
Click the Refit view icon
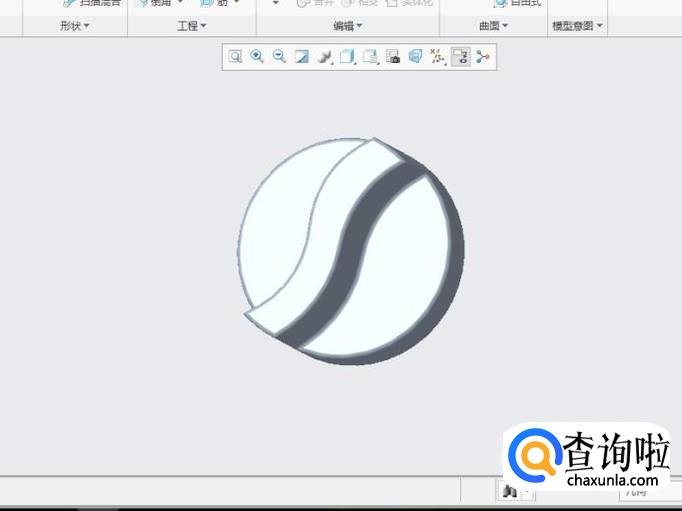[235, 57]
